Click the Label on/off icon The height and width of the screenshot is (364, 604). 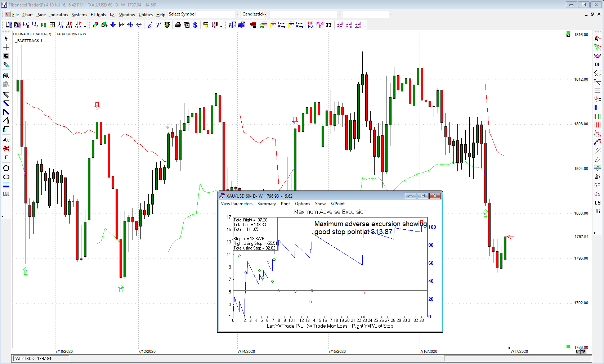point(349,25)
